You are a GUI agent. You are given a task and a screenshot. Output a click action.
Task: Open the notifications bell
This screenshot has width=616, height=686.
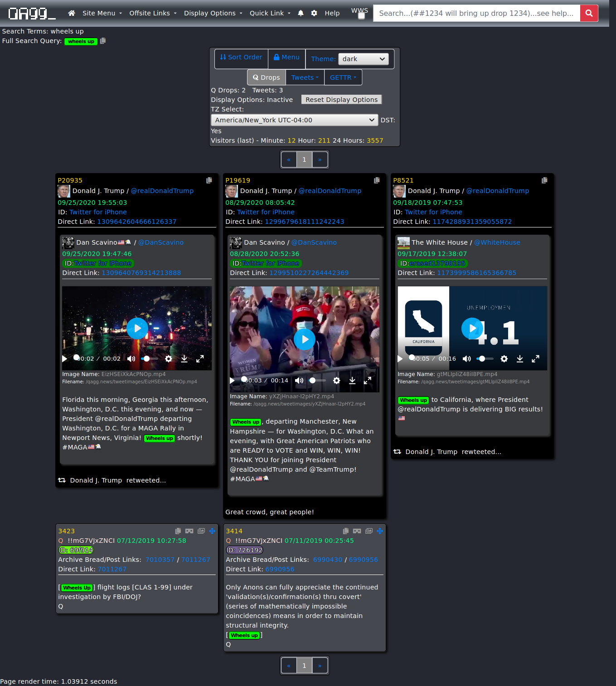point(301,13)
